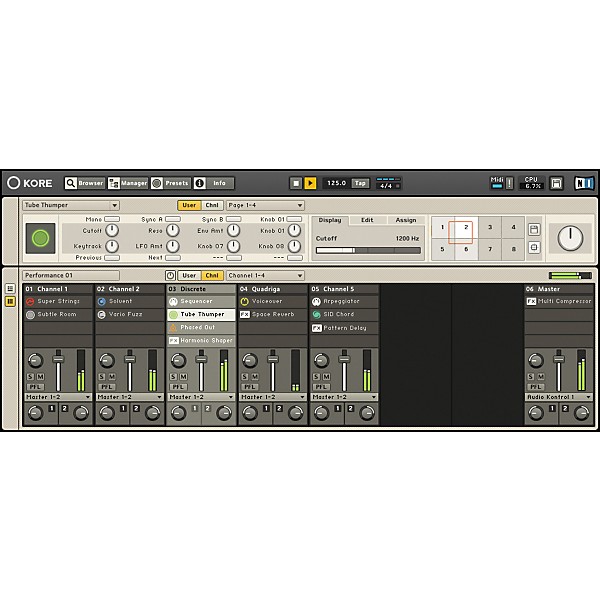This screenshot has width=600, height=600.
Task: Select Arpeggiator in Channel 5
Action: coord(344,302)
